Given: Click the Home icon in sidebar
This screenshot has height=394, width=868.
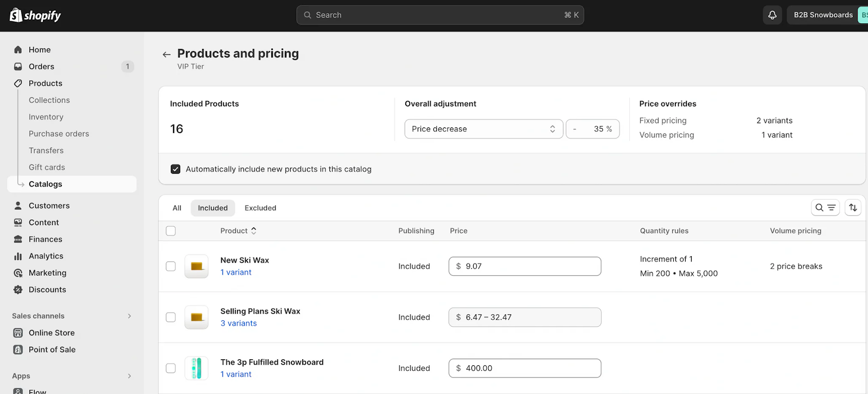Looking at the screenshot, I should click(18, 50).
